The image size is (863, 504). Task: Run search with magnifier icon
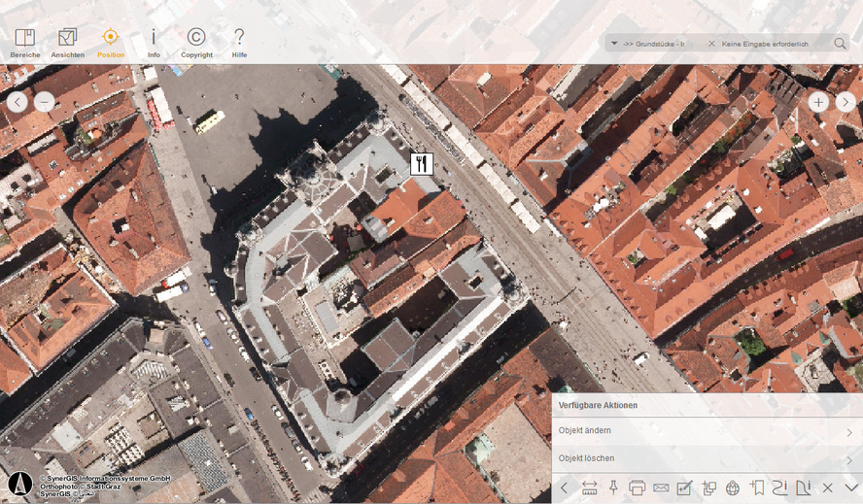pyautogui.click(x=841, y=44)
